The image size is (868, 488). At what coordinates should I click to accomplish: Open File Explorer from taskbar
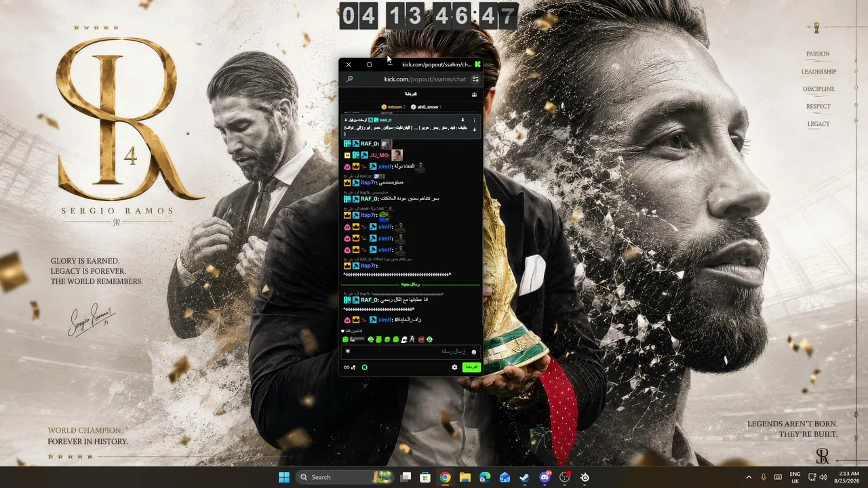click(x=465, y=477)
